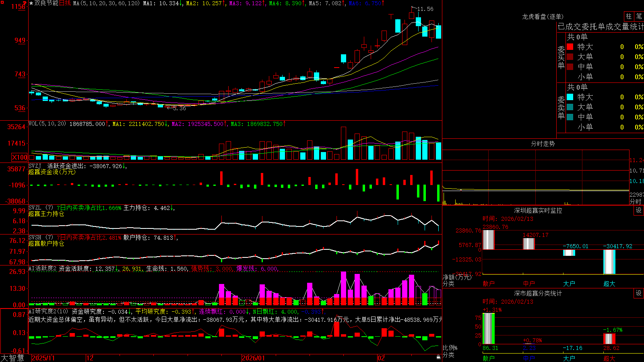Click the 比例% axis label
644x362 pixels.
tap(450, 348)
